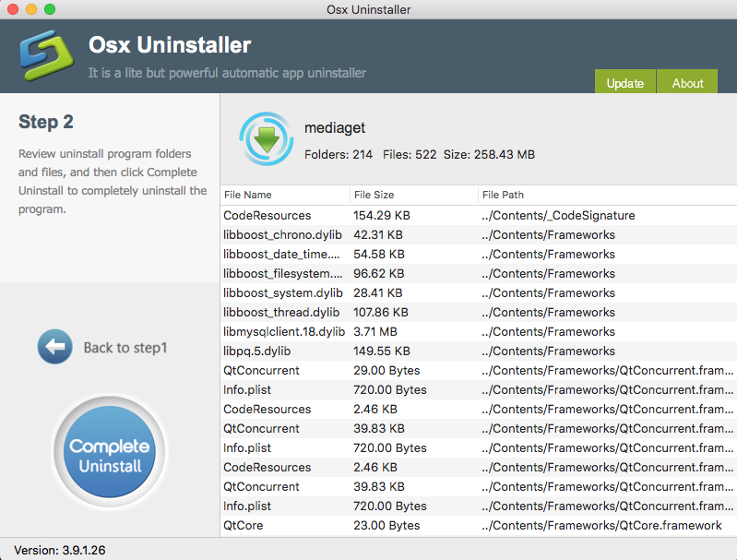
Task: Click the QtCore.framework path cell
Action: click(x=601, y=525)
